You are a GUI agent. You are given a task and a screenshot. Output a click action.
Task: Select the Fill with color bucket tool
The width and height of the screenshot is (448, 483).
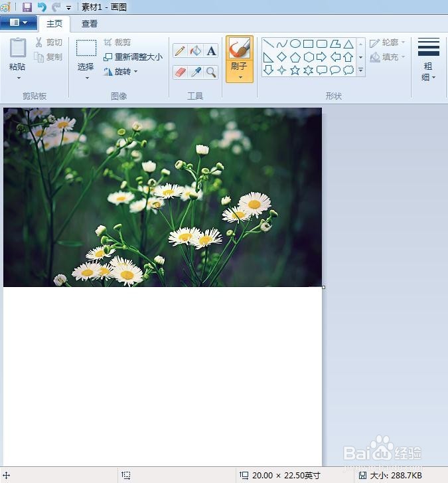click(195, 50)
